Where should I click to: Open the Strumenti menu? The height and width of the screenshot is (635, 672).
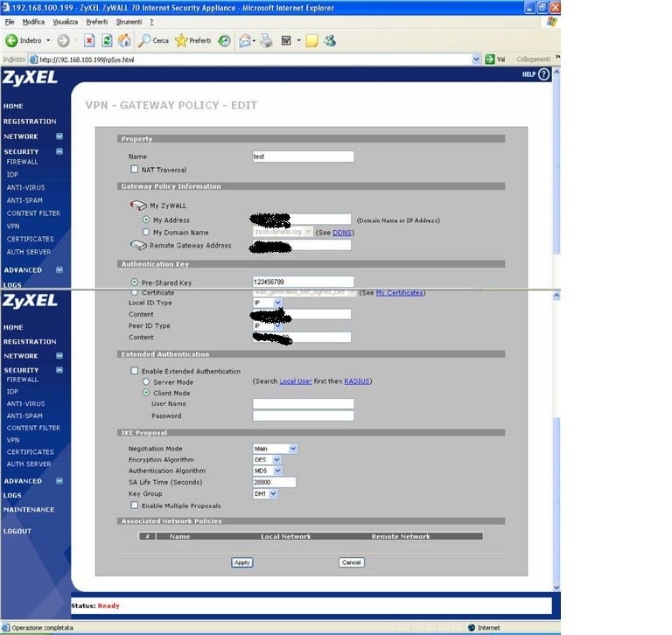[129, 22]
